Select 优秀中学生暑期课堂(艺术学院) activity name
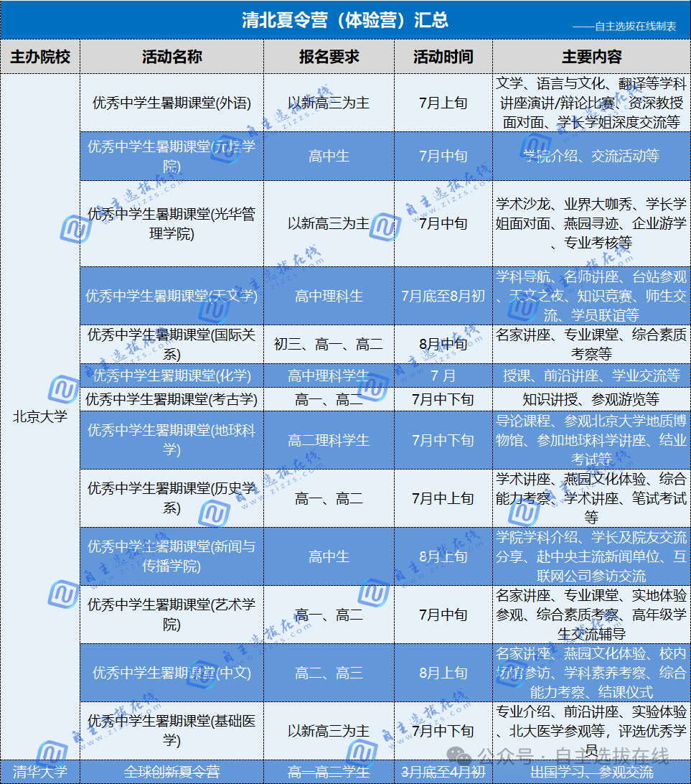This screenshot has width=691, height=784. click(172, 615)
